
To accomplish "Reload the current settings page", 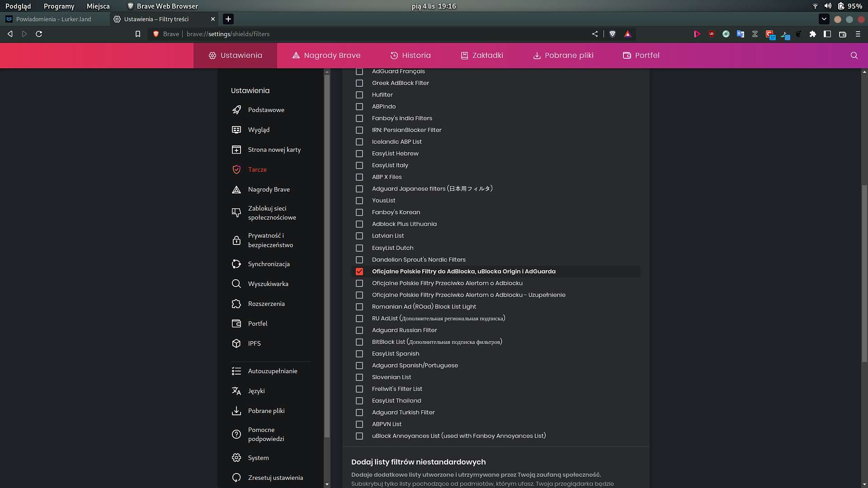I will (x=39, y=34).
